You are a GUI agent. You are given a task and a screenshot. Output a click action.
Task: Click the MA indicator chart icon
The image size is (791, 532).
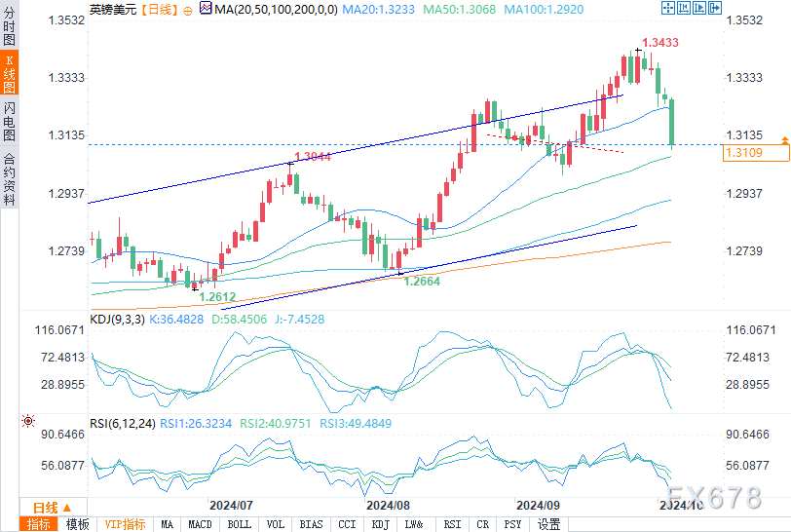coord(206,8)
